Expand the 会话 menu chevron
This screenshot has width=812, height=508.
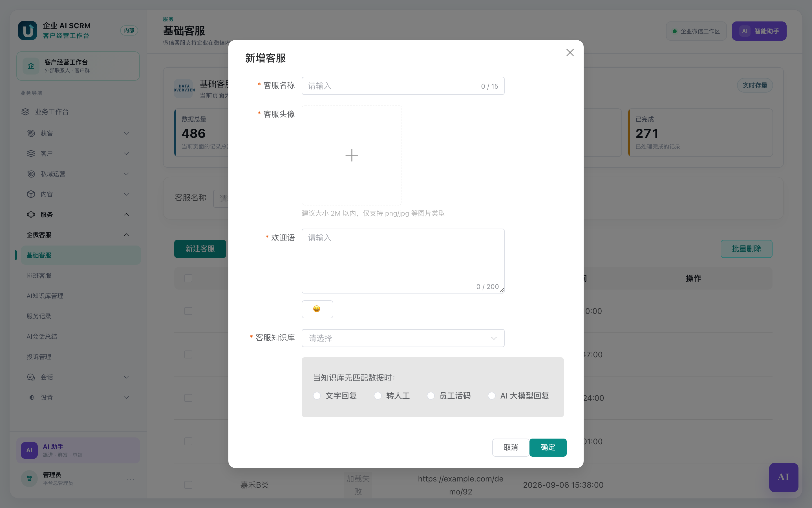(126, 377)
